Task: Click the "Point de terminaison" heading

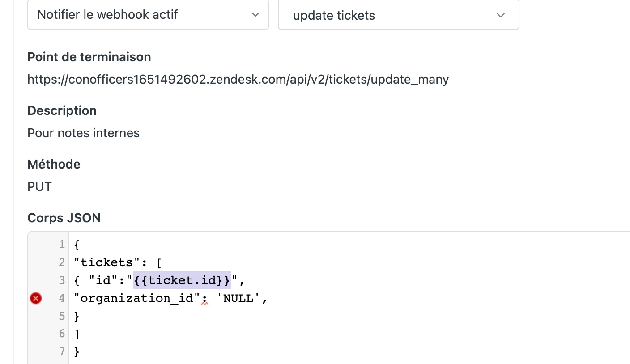Action: pos(89,57)
